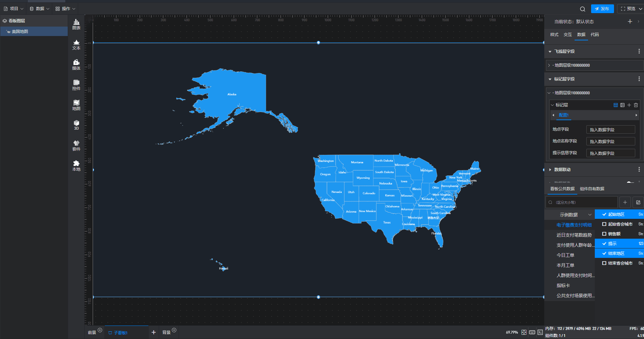Select the 配置1 config tab
The height and width of the screenshot is (339, 644).
point(563,115)
